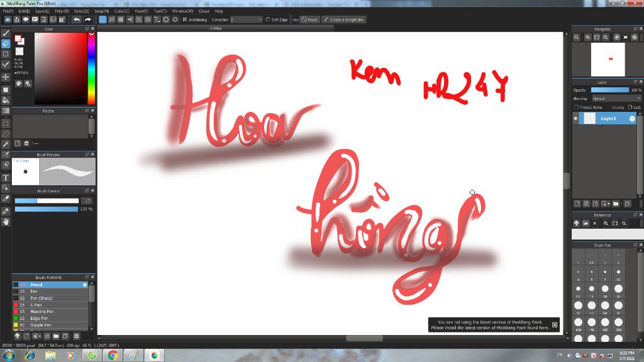Click the Redo arrow in the toolbar
This screenshot has height=362, width=644.
coord(87,19)
